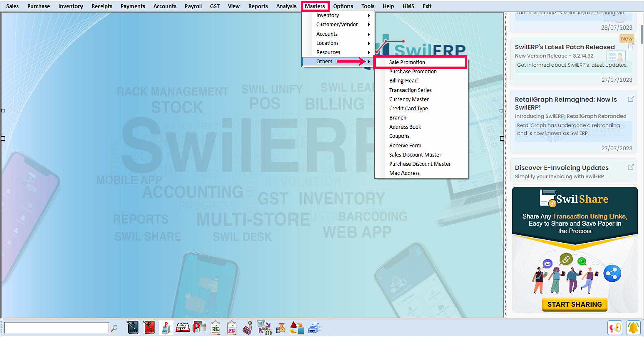Screen dimensions: 644x337
Task: Select Purchase Promotion
Action: tap(421, 71)
